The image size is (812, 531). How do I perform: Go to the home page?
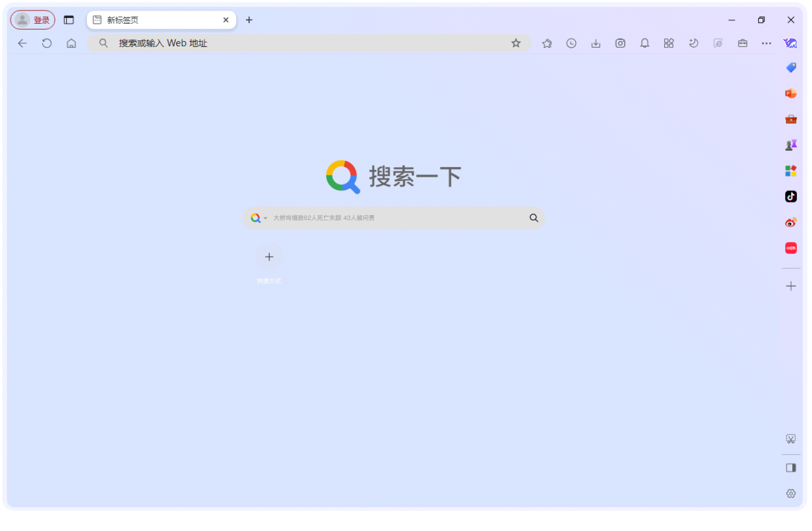coord(71,43)
